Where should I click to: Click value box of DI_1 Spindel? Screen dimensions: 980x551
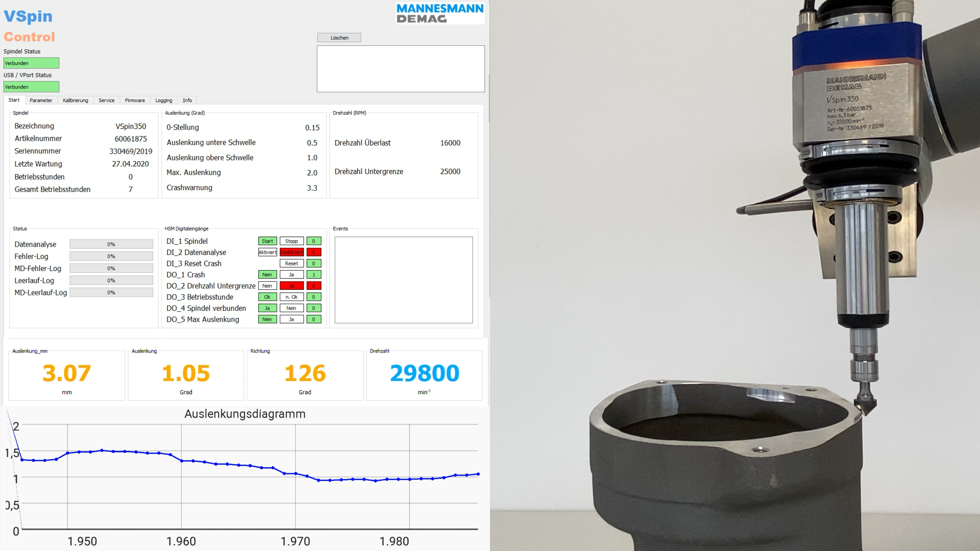point(314,241)
